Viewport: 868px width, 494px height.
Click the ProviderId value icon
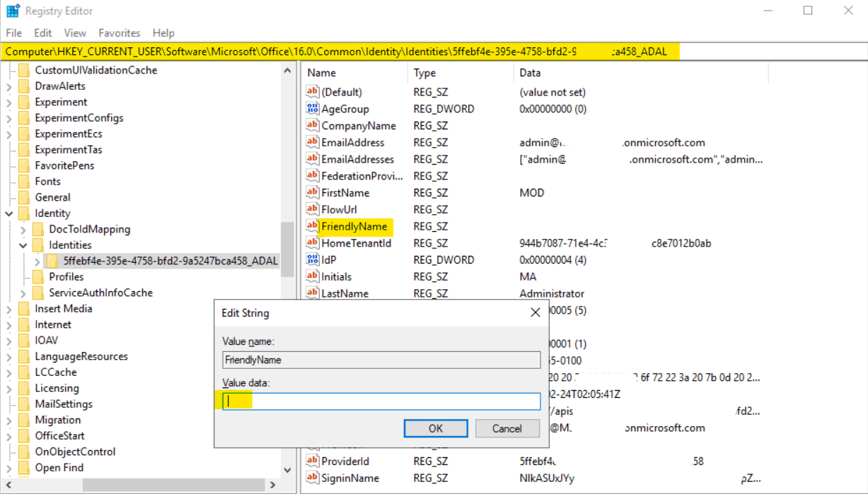click(313, 461)
